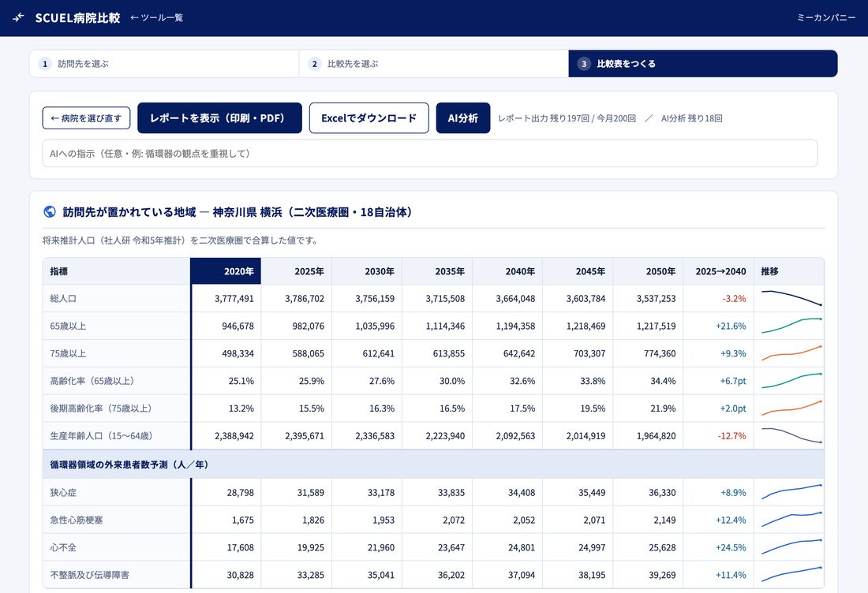The image size is (868, 593).
Task: Select the 2025年 column header
Action: pyautogui.click(x=296, y=271)
